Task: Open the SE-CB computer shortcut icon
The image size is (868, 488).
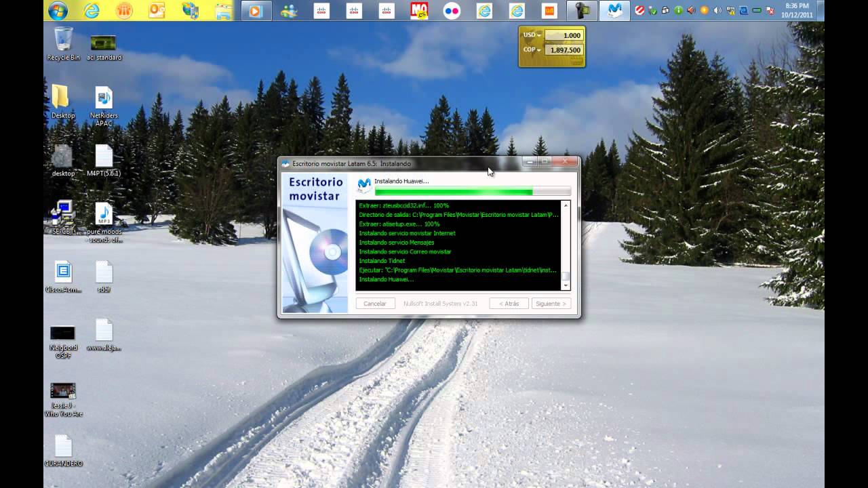Action: [x=63, y=217]
